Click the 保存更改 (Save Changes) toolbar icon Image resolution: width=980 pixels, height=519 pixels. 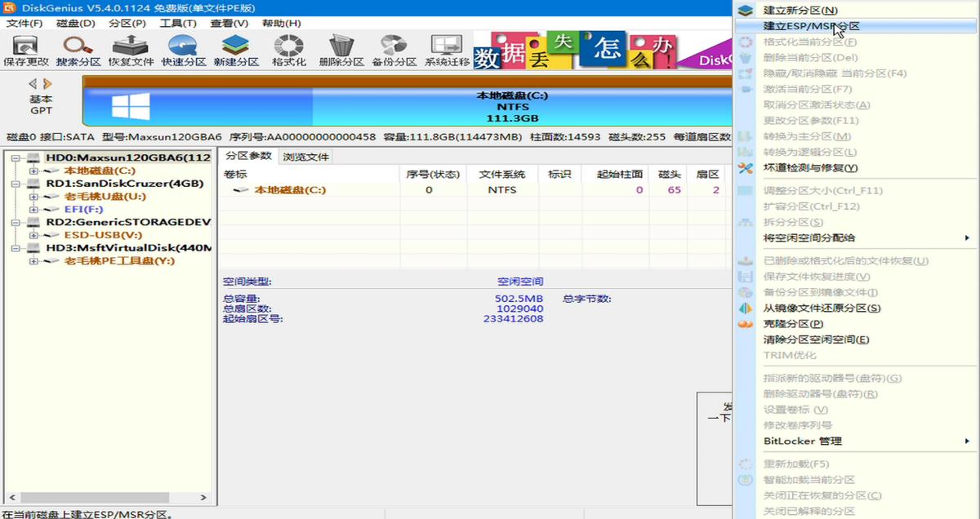coord(26,47)
